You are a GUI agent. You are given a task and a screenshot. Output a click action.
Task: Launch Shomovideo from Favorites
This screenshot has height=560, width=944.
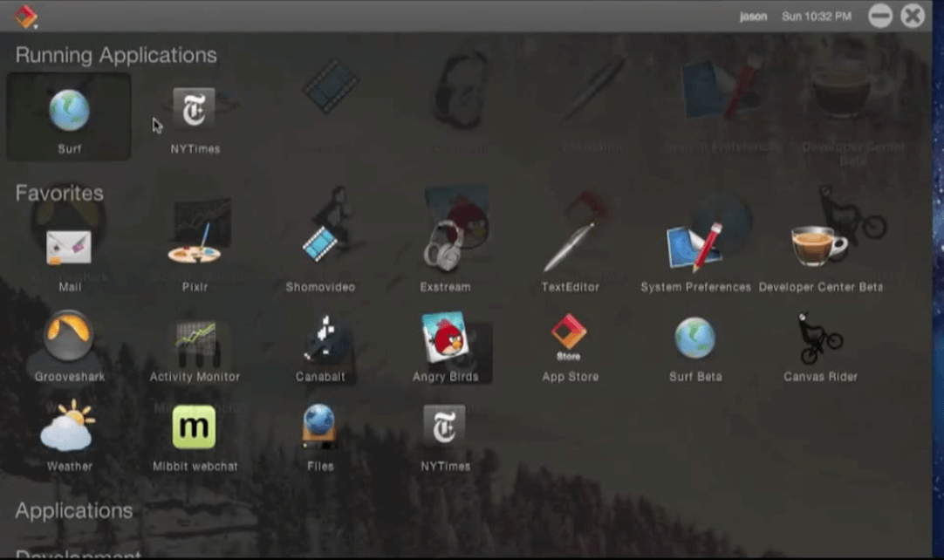click(320, 259)
